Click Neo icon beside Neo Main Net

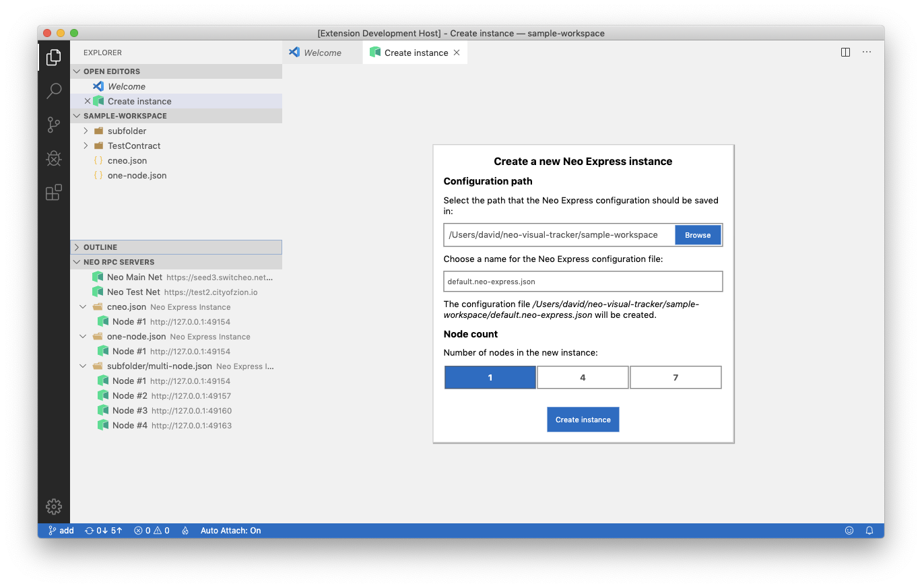[98, 277]
